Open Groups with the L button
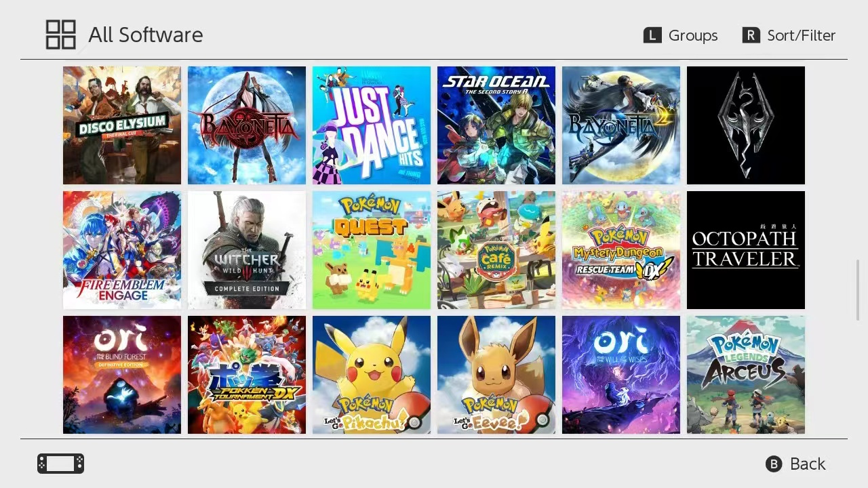This screenshot has width=868, height=488. 680,35
